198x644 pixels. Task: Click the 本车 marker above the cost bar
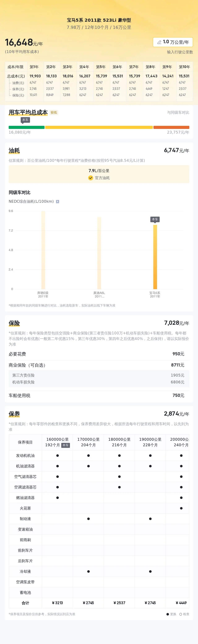point(25,120)
